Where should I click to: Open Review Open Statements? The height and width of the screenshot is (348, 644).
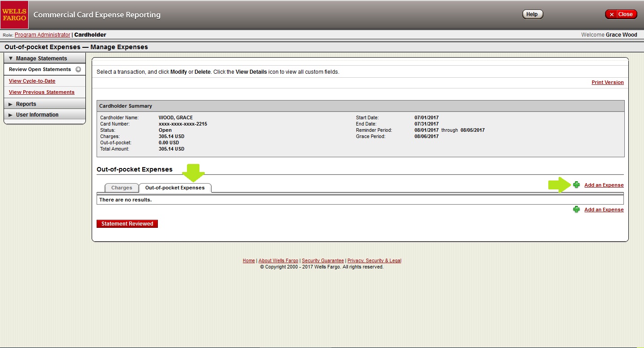[40, 69]
